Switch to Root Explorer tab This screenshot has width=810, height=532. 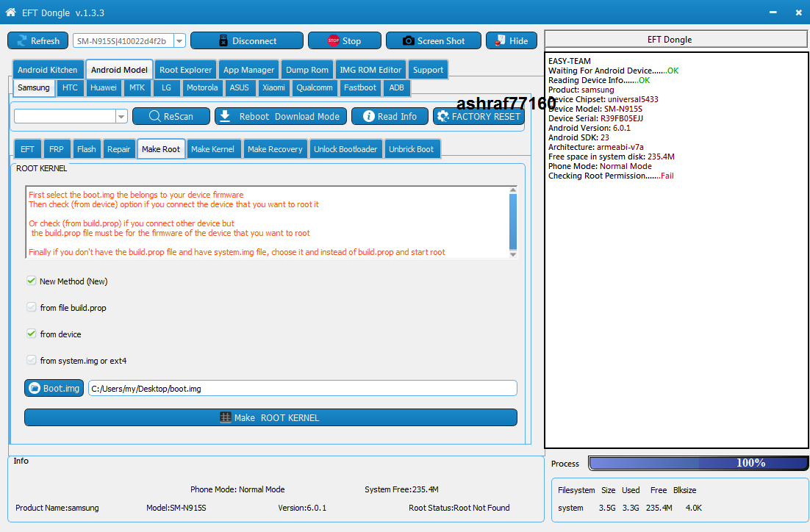pyautogui.click(x=185, y=70)
